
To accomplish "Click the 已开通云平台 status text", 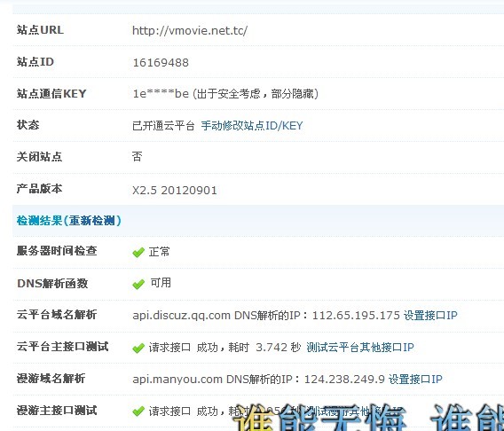I will (x=163, y=126).
